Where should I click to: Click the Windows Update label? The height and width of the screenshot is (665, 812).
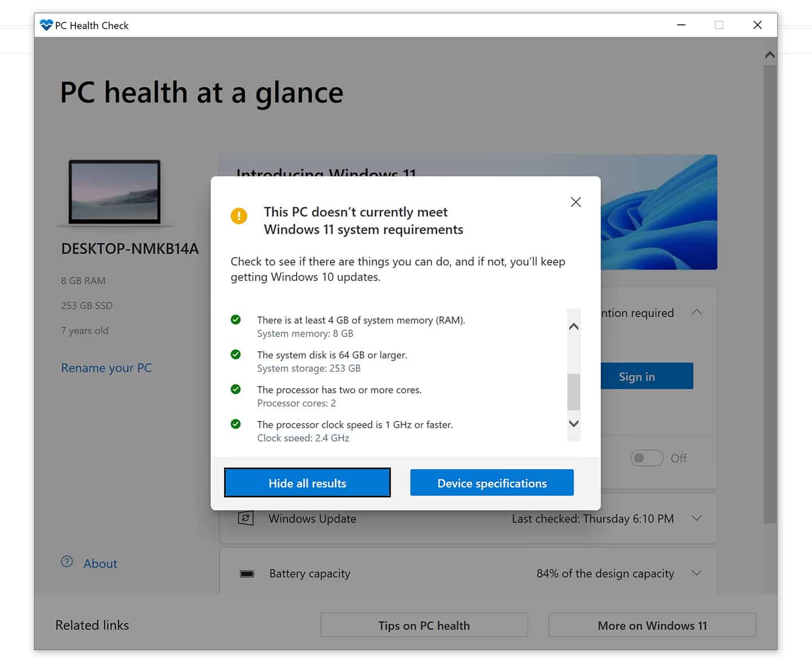coord(312,518)
